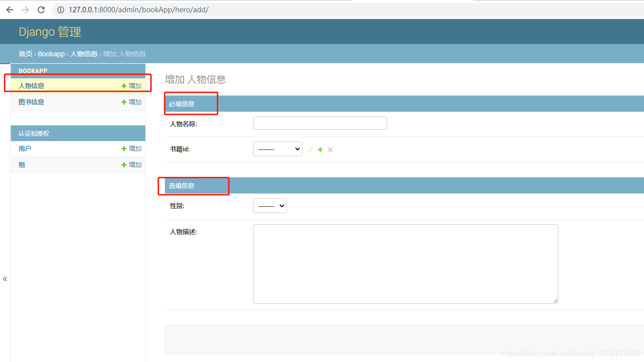
Task: Go to 首页 breadcrumb
Action: [x=25, y=54]
